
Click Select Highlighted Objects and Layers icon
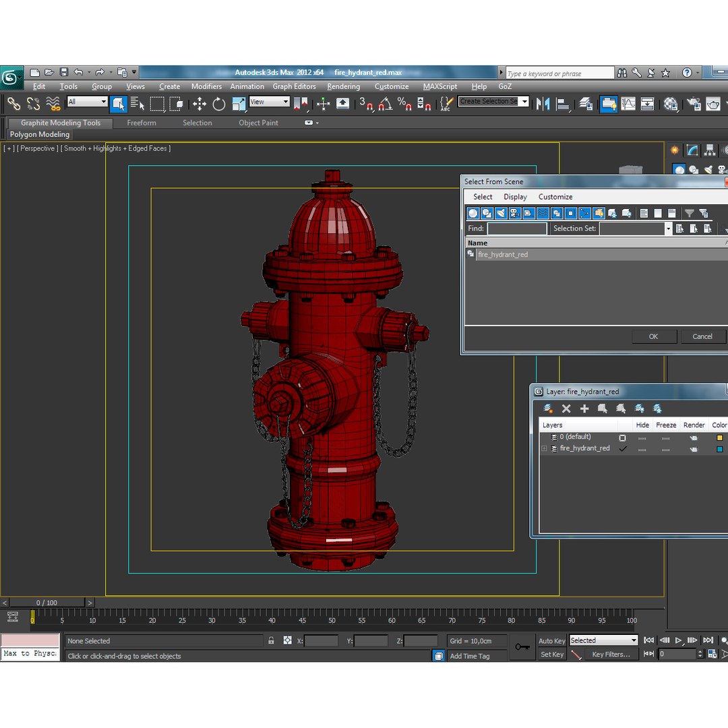(602, 408)
